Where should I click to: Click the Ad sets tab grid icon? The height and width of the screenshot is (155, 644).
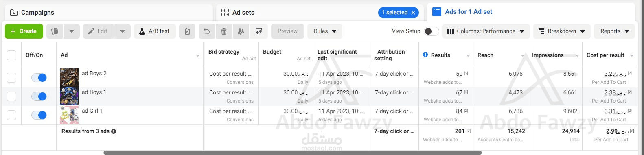pyautogui.click(x=225, y=13)
